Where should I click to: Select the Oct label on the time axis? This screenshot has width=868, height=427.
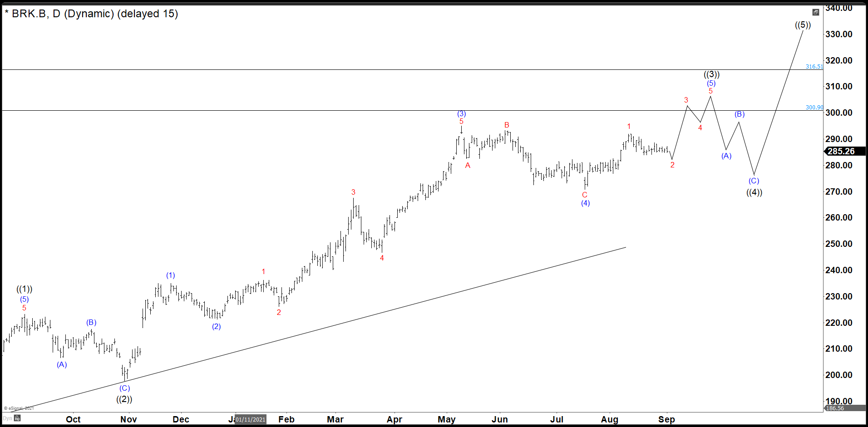tap(73, 419)
